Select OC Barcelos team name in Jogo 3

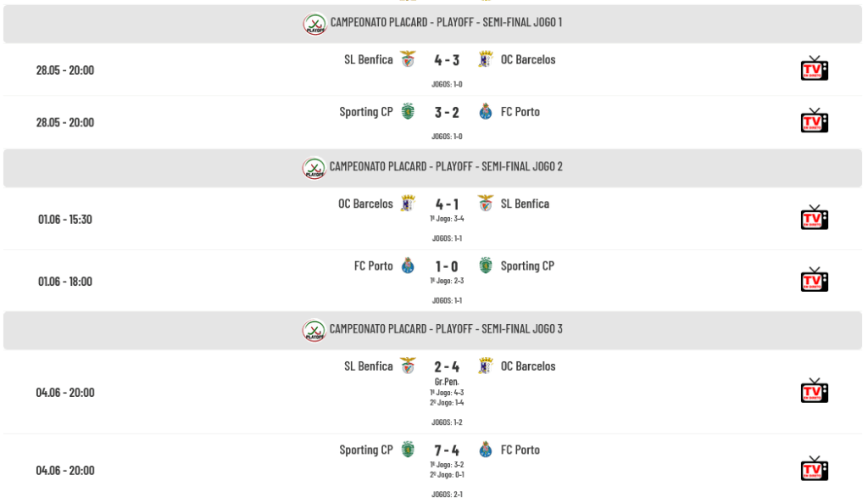click(528, 366)
